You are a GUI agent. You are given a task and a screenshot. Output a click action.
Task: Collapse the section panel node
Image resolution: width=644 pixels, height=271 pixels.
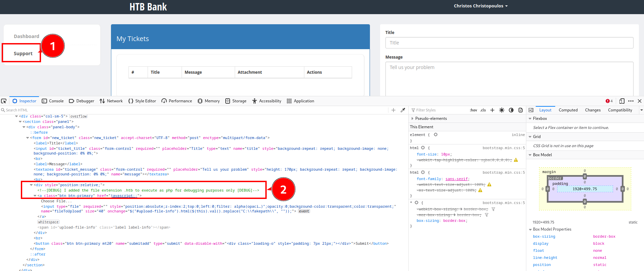[x=20, y=122]
